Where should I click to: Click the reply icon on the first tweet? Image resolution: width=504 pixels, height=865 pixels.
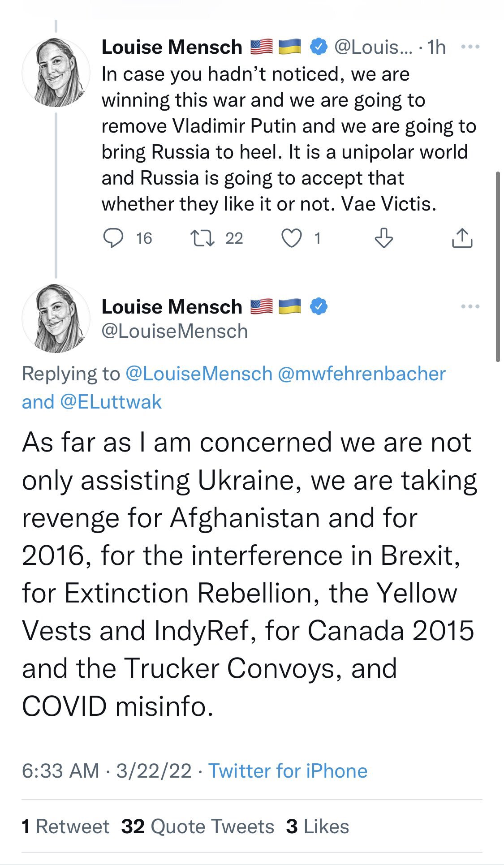click(113, 238)
